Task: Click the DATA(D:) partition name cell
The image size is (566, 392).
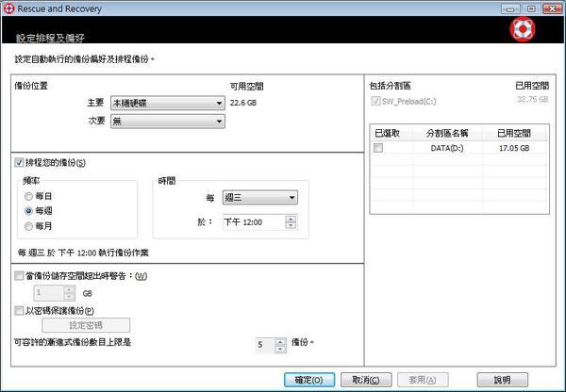Action: coord(447,148)
